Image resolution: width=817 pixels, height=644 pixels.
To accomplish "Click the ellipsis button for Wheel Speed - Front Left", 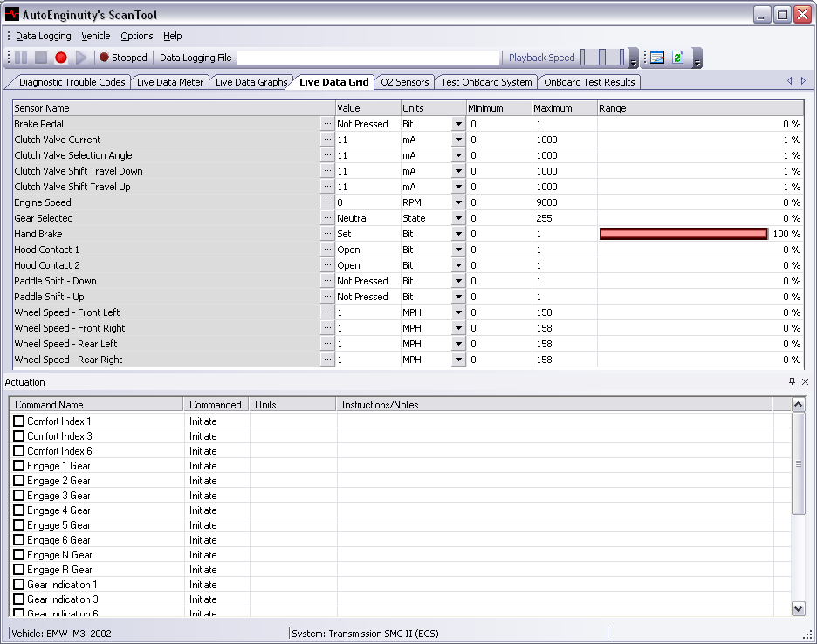I will [x=327, y=312].
